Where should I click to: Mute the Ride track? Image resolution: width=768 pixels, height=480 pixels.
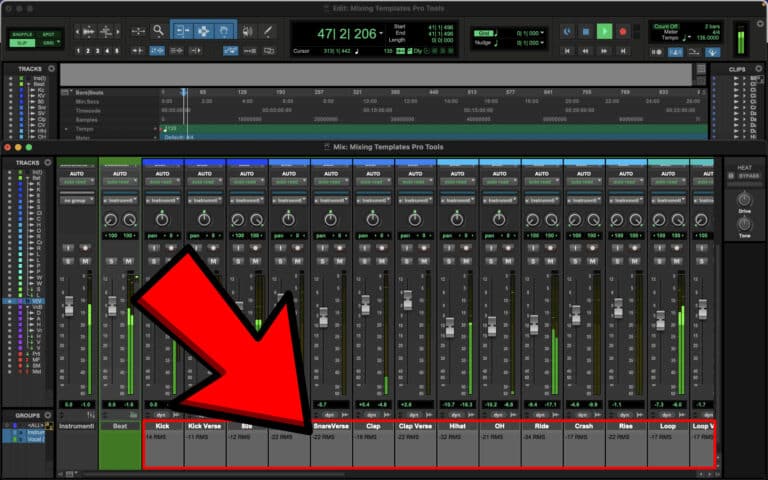tap(550, 261)
